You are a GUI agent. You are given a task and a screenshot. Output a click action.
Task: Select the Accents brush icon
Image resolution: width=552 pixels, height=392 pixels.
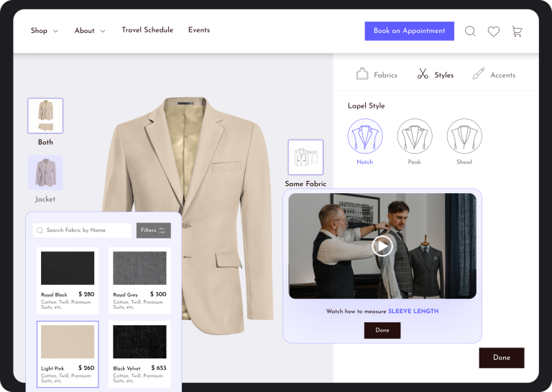point(479,74)
